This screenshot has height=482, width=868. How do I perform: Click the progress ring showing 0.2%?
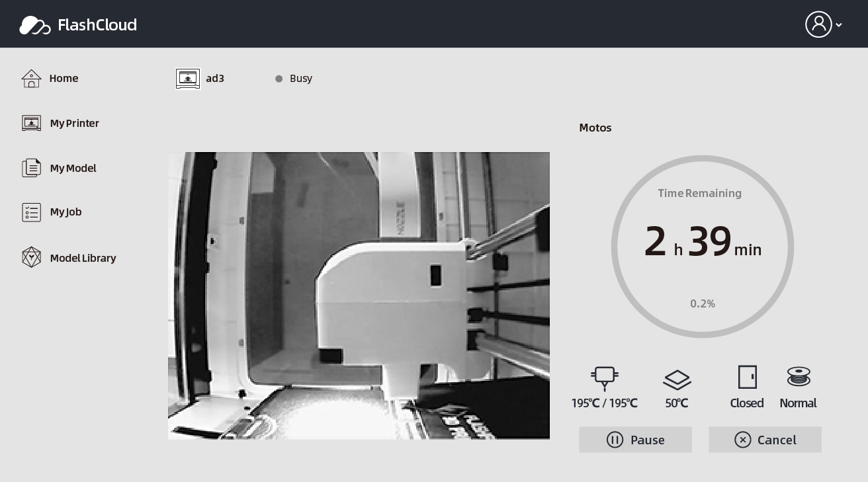click(702, 303)
